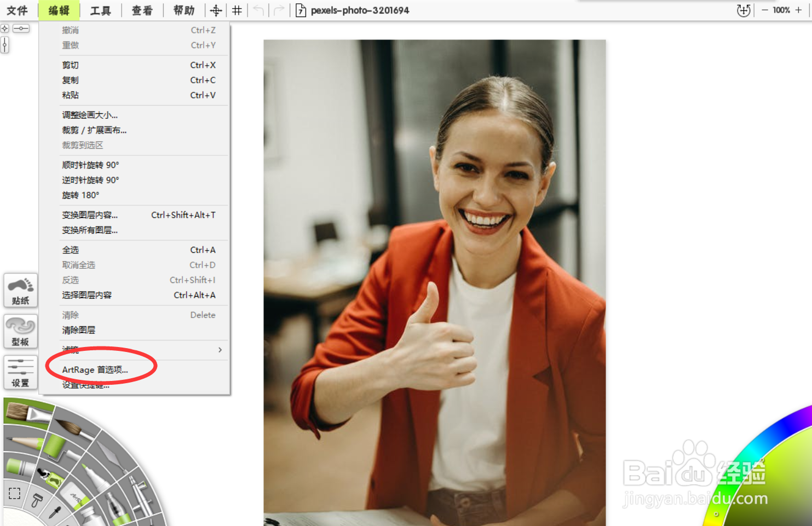Click the horizontal slider toggle pod
812x526 pixels.
[21, 28]
